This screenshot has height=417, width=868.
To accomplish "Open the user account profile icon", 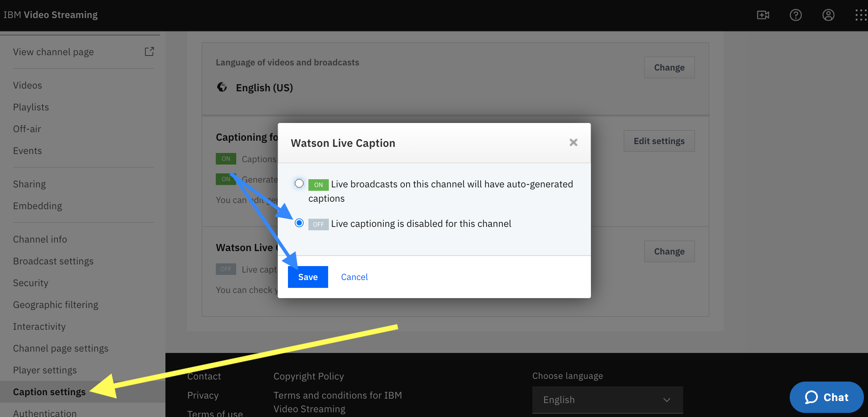I will [x=828, y=15].
